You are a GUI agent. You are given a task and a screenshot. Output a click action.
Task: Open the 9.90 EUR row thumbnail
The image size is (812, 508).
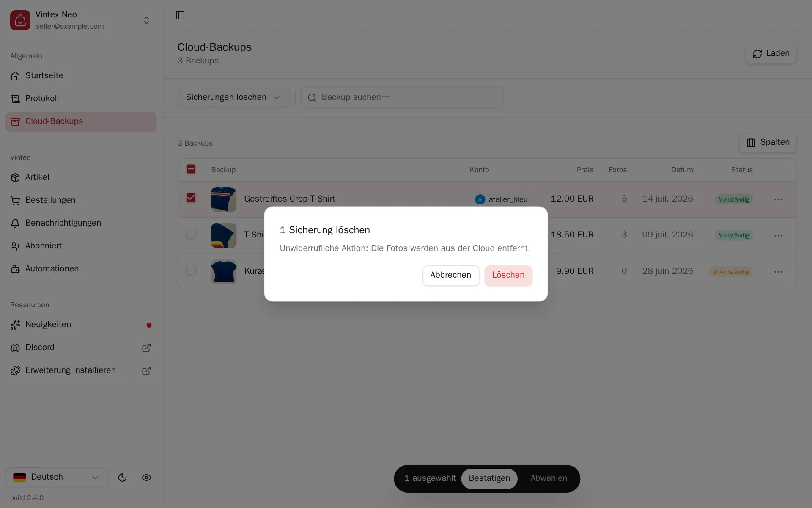pos(224,271)
